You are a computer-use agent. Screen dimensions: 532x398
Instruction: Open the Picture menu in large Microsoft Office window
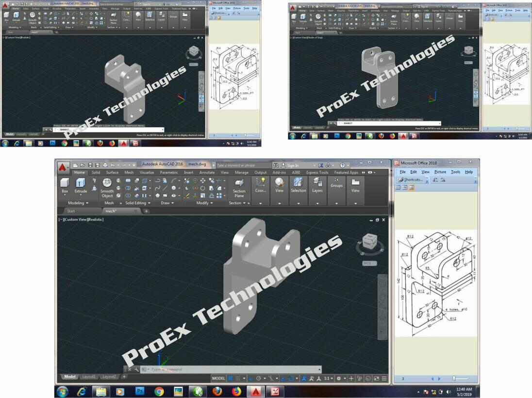point(440,172)
